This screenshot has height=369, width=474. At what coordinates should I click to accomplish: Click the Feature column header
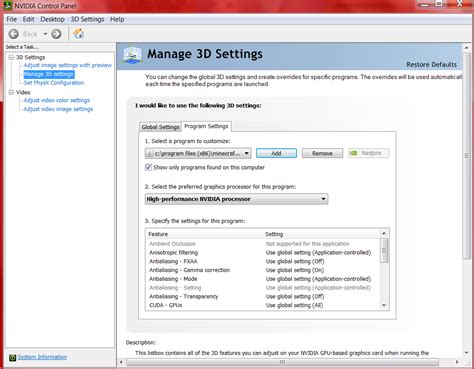tap(204, 234)
